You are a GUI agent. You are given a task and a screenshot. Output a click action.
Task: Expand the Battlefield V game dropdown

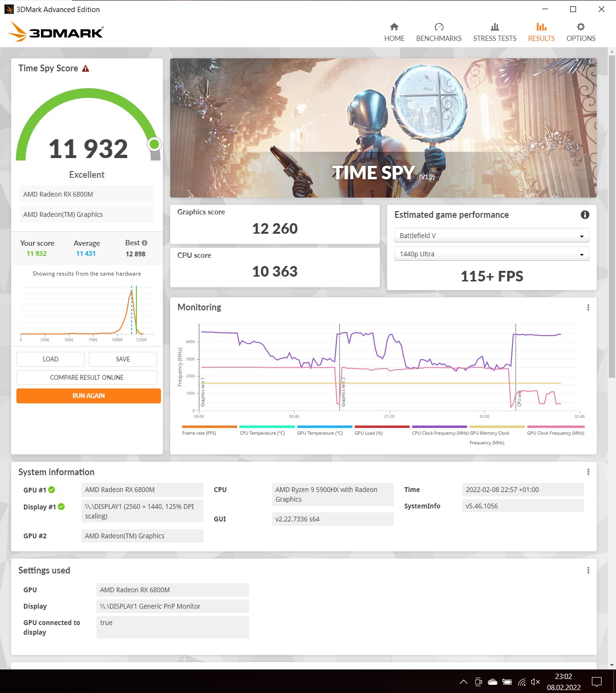tap(492, 236)
